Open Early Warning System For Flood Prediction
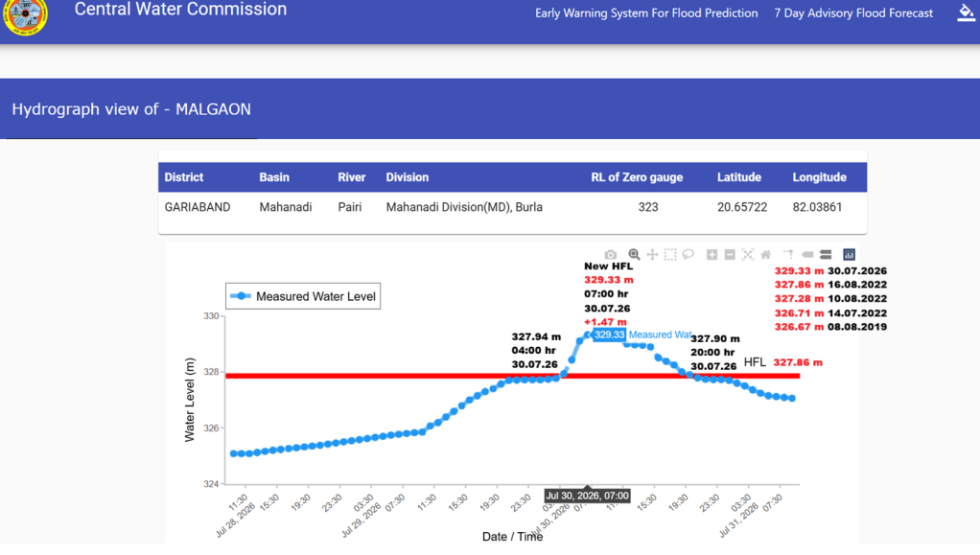The width and height of the screenshot is (980, 555). click(x=646, y=13)
